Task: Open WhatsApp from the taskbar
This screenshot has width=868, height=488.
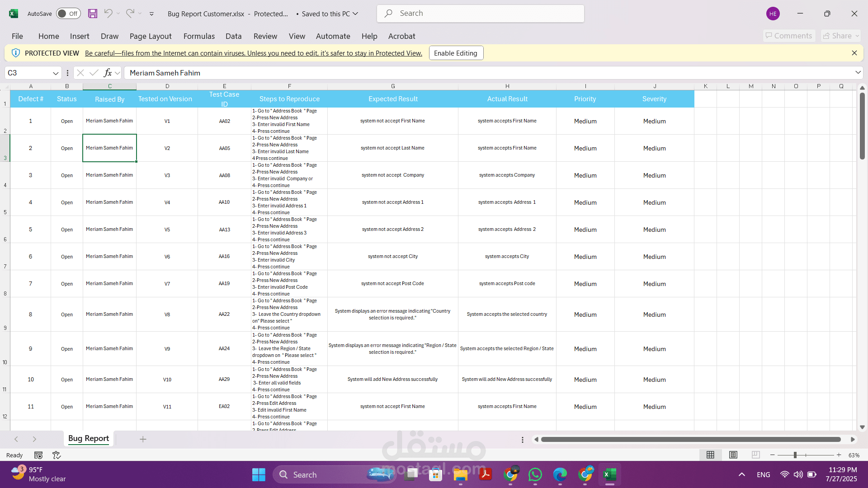Action: (535, 474)
